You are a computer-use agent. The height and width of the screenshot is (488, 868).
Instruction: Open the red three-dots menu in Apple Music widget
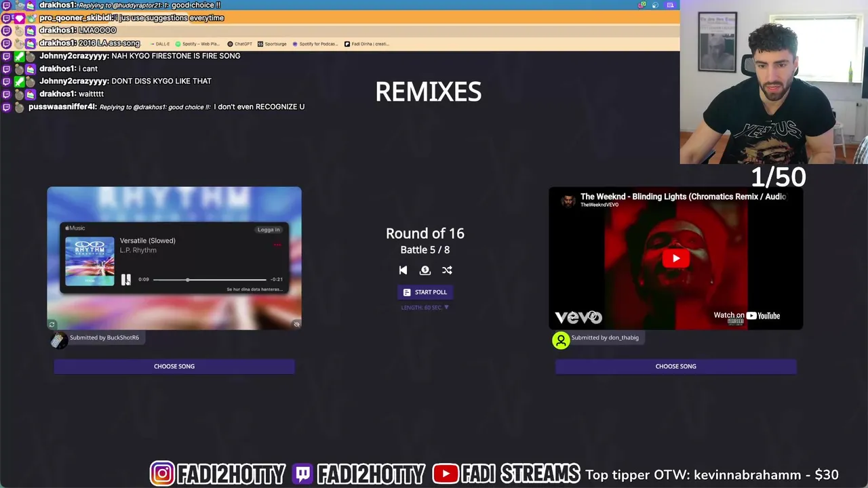tap(277, 245)
